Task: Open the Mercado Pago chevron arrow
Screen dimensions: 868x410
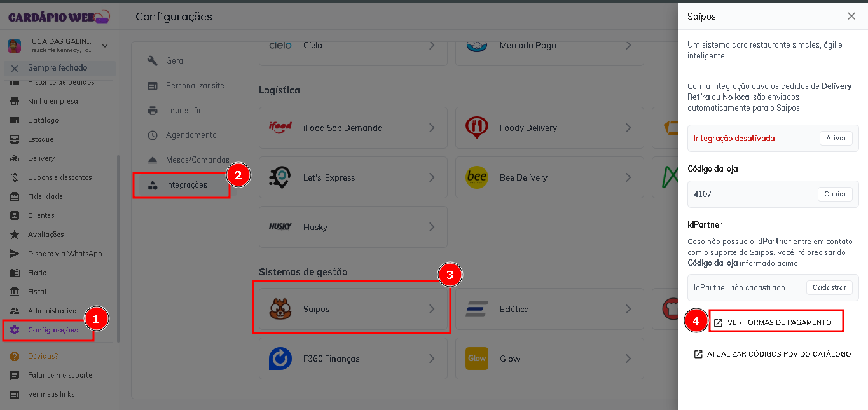Action: 628,46
